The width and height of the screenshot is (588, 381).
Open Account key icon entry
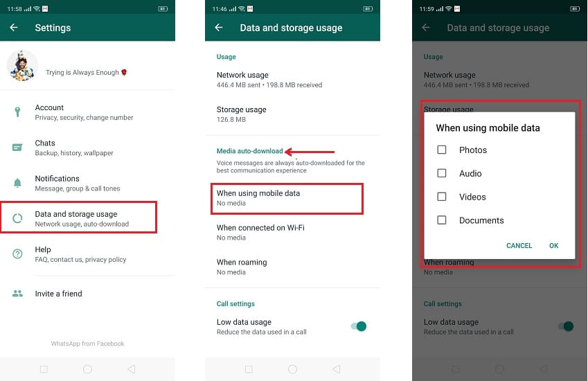[x=17, y=112]
